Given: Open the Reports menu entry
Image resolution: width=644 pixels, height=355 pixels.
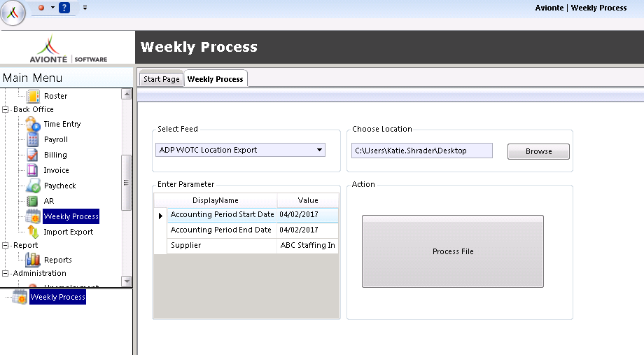Looking at the screenshot, I should click(58, 260).
